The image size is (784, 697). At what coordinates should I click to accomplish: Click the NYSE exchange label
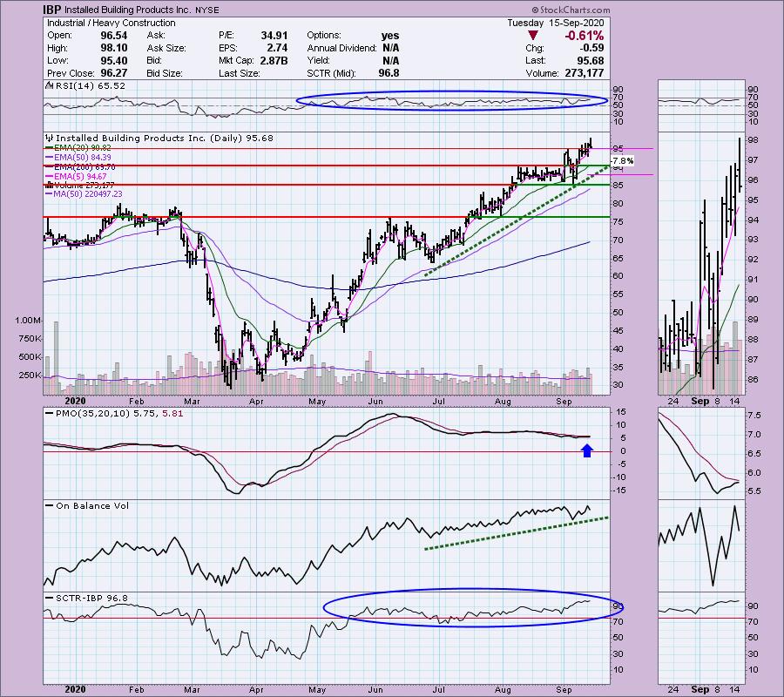pos(206,10)
